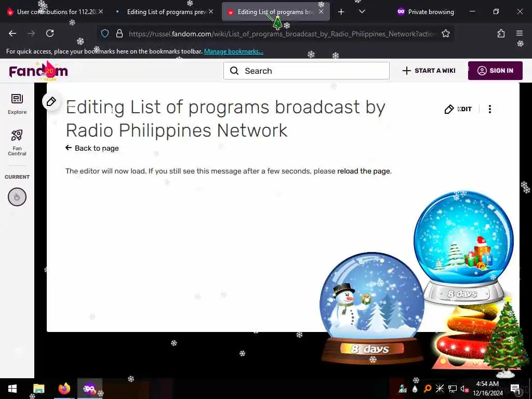
Task: Select the private browsing Firefox taskbar icon
Action: coord(89,389)
